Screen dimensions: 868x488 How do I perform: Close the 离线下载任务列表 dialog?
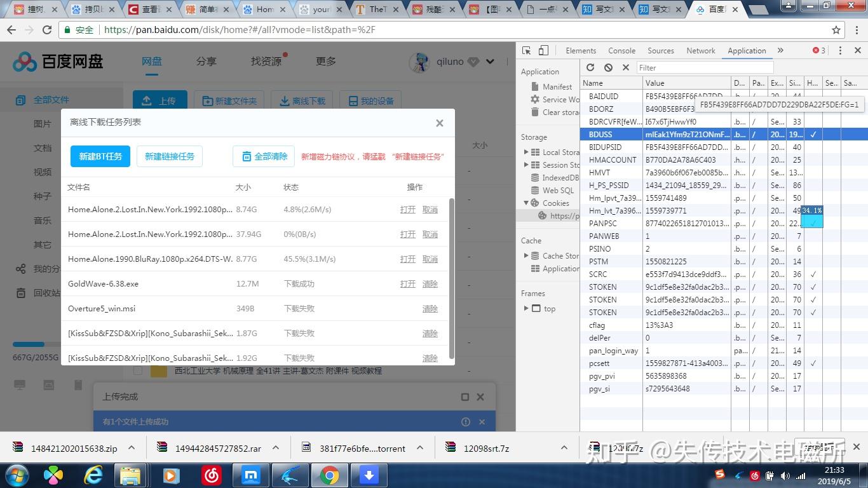(440, 123)
